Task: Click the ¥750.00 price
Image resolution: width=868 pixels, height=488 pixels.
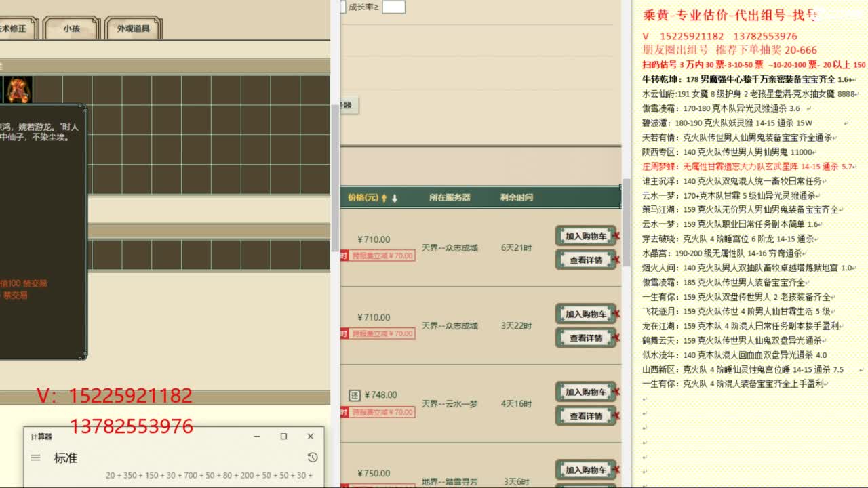Action: click(374, 474)
